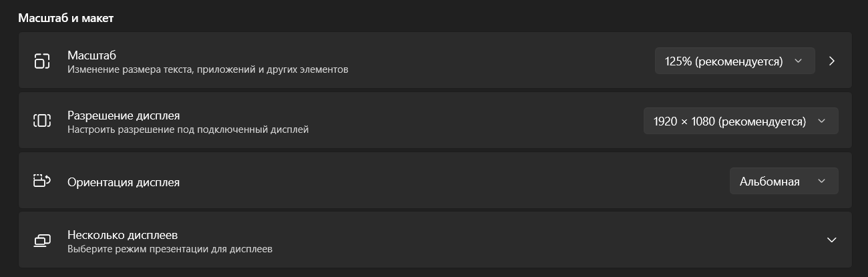868x277 pixels.
Task: Click the Настроить разрешение под подключенный дисплей text
Action: (x=188, y=129)
